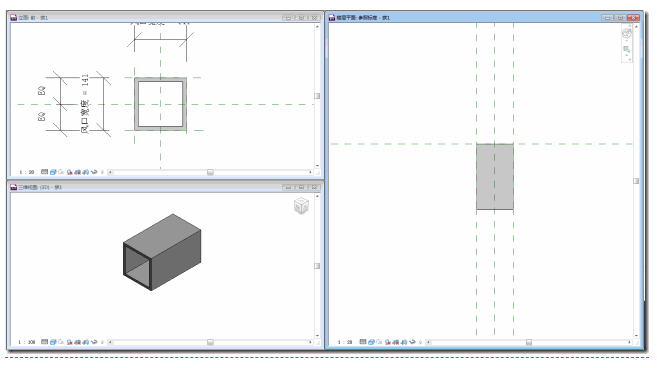
Task: Click scroll-down arrow in 3D view
Action: pos(317,336)
